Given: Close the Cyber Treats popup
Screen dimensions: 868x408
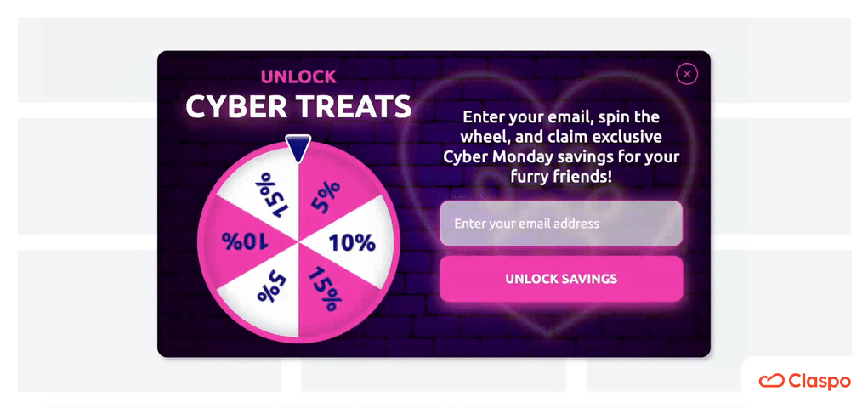Looking at the screenshot, I should [687, 74].
